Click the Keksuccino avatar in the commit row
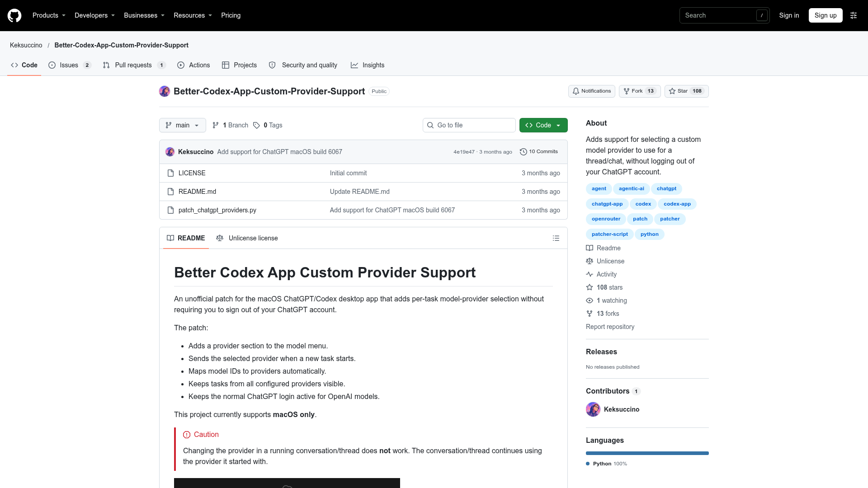 click(170, 152)
